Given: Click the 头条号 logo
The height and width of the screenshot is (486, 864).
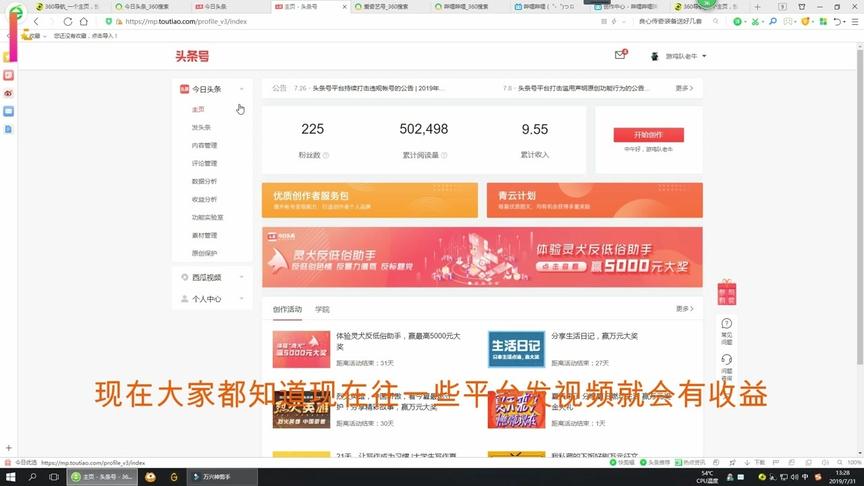Looking at the screenshot, I should [x=192, y=56].
